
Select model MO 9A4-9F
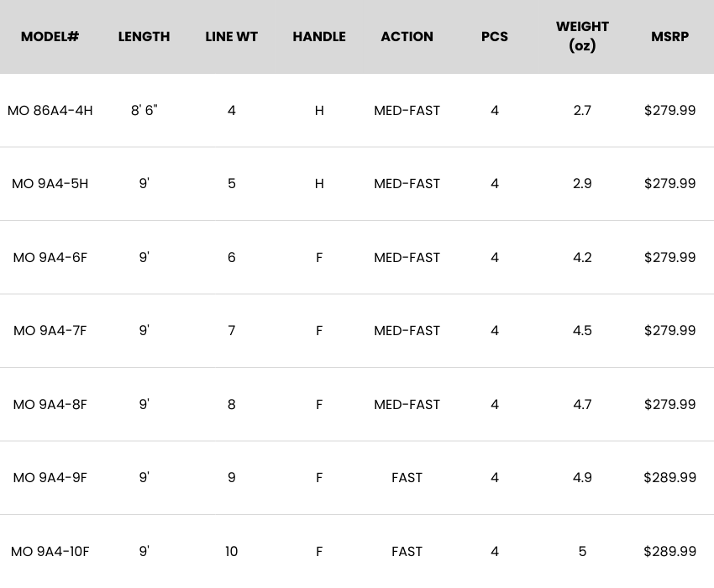coord(50,477)
